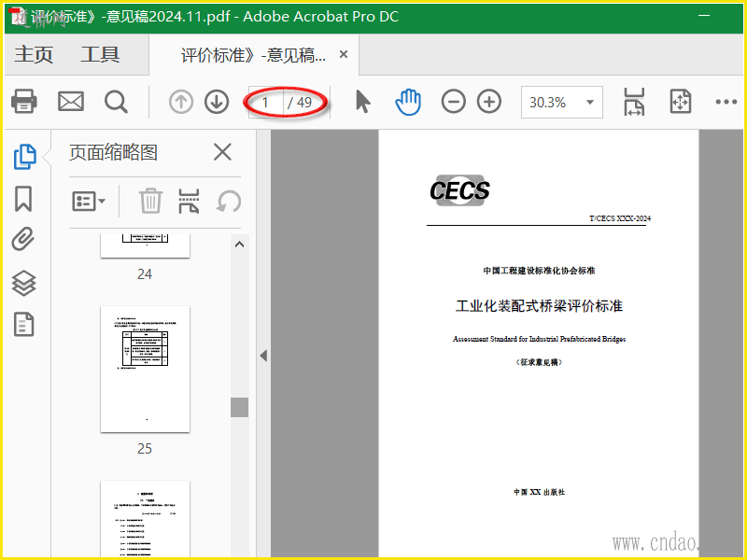Click Fit Width scrolling icon
This screenshot has width=747, height=560.
pyautogui.click(x=634, y=102)
